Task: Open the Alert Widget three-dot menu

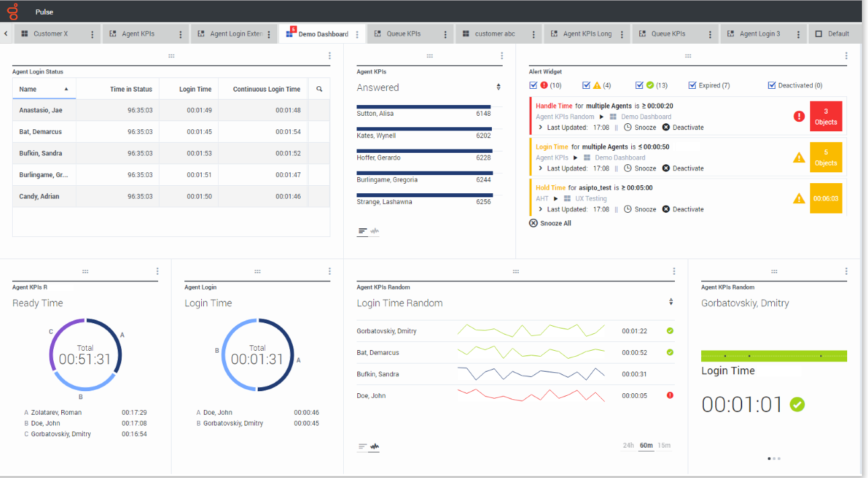Action: click(846, 56)
